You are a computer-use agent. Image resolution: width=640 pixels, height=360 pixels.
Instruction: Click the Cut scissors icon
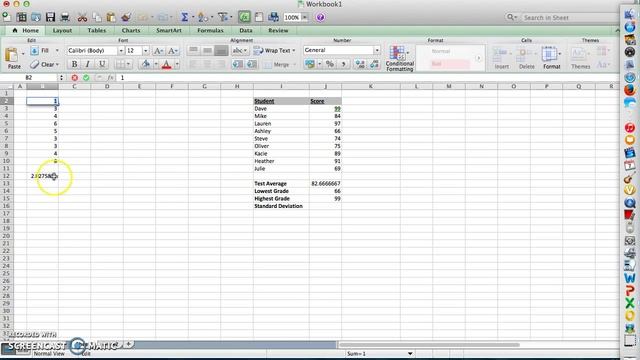click(x=82, y=17)
